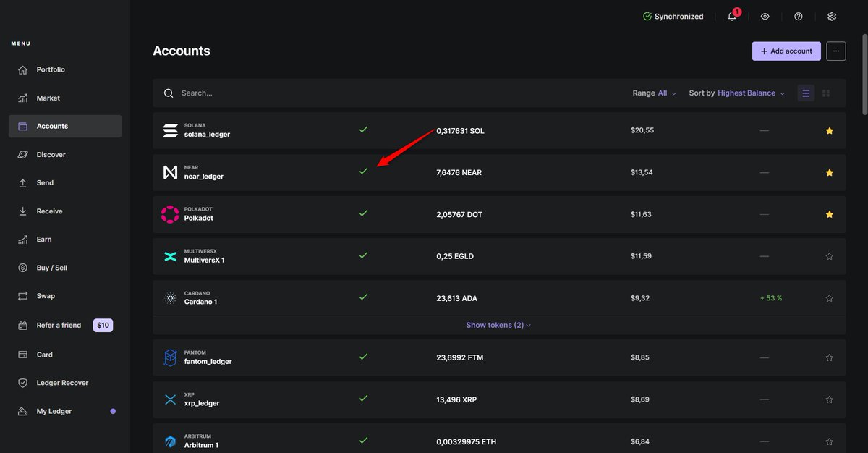Star the Arbitrum 1 account
868x453 pixels.
pos(830,441)
